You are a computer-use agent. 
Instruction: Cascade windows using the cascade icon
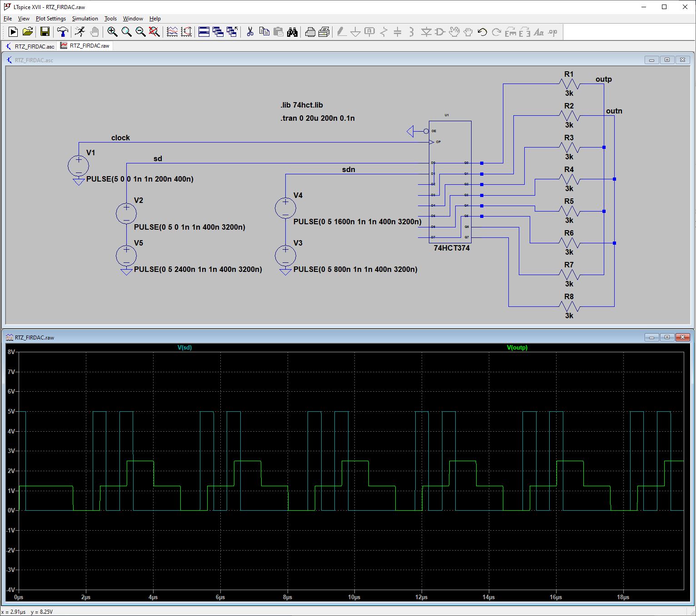pos(218,32)
